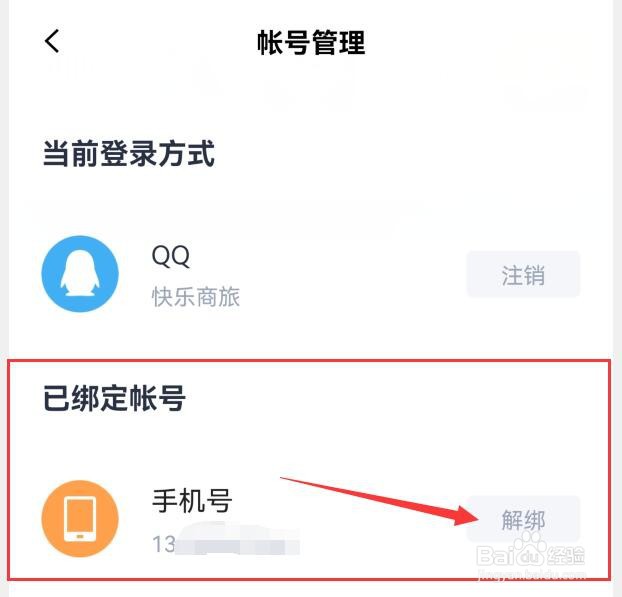
Task: Tap the blue QQ penguin avatar icon
Action: (x=80, y=274)
